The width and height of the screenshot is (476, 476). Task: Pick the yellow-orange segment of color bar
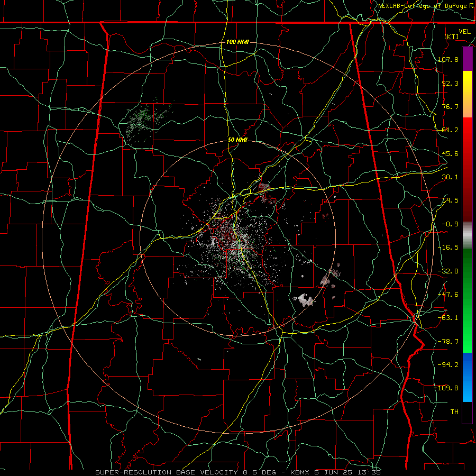[x=467, y=94]
